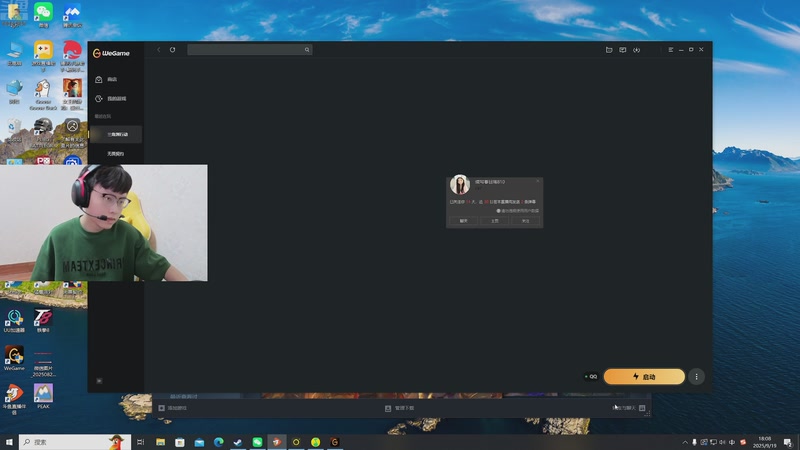Close the friend popup card
Viewport: 800px width, 450px height.
[x=537, y=181]
